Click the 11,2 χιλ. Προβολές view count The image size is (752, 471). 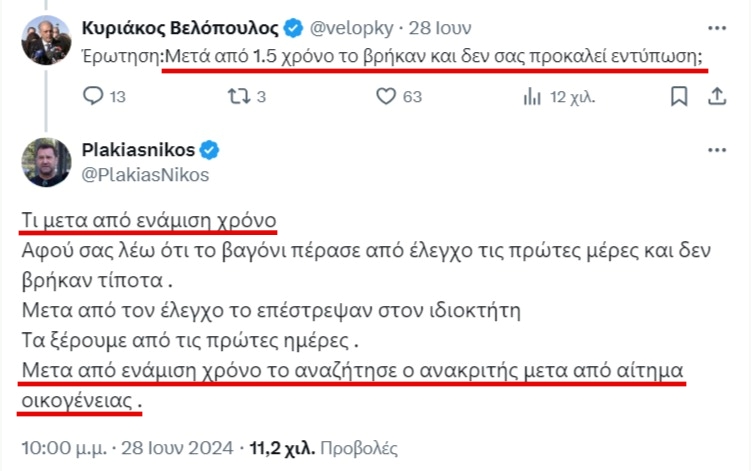point(324,448)
